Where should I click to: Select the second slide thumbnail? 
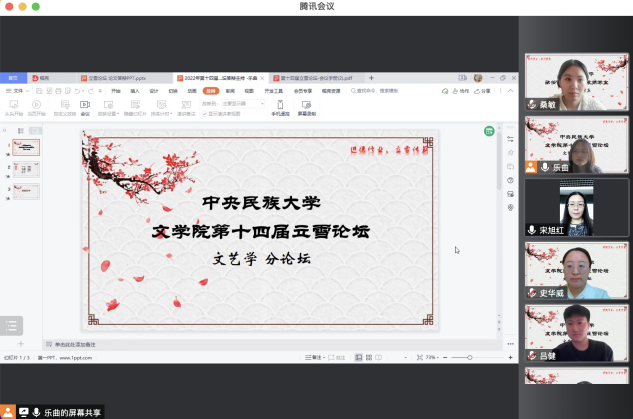pyautogui.click(x=29, y=168)
